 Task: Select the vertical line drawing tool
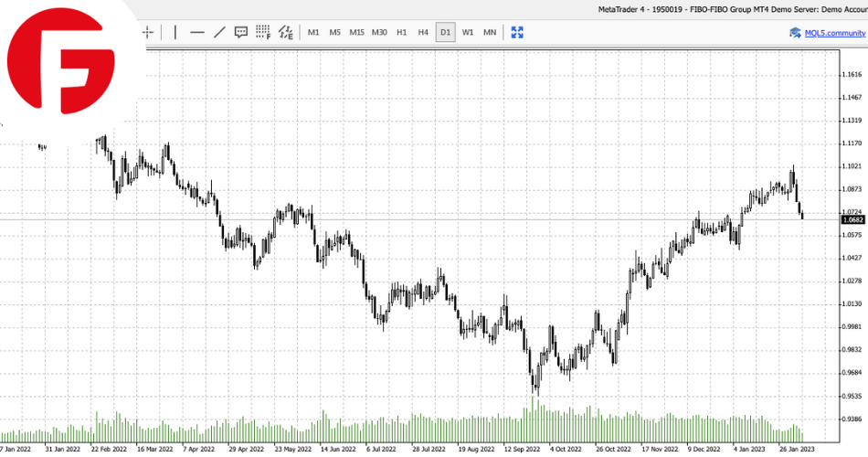175,32
